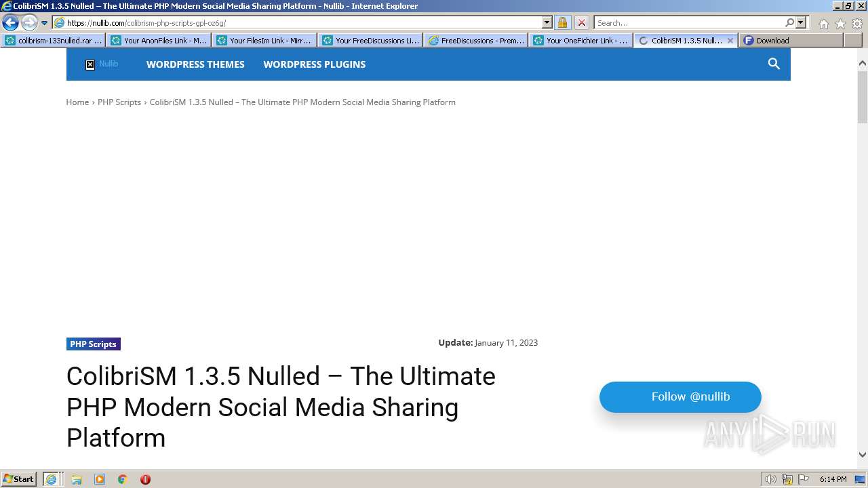The image size is (868, 488).
Task: Open the site search magnifier icon
Action: [774, 64]
